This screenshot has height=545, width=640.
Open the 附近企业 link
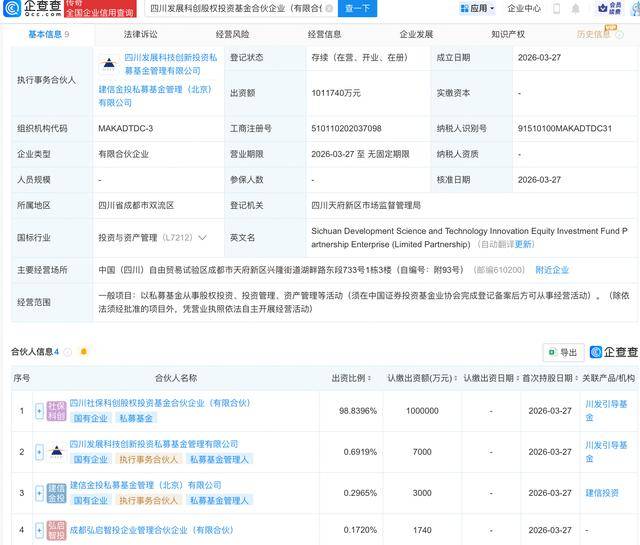(552, 270)
